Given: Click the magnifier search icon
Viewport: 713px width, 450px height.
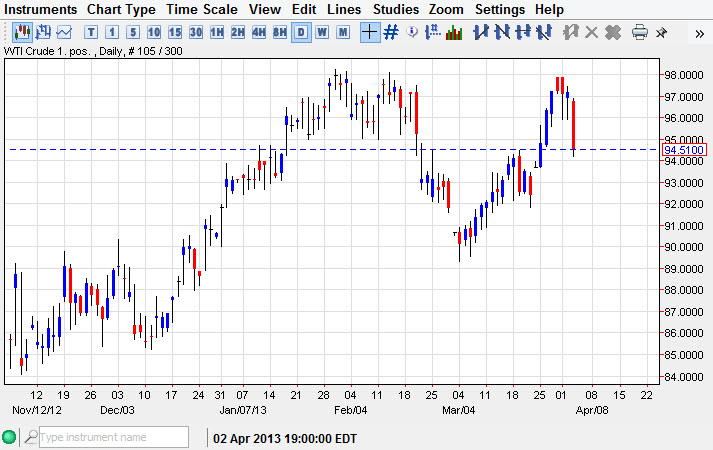Looking at the screenshot, I should 31,437.
